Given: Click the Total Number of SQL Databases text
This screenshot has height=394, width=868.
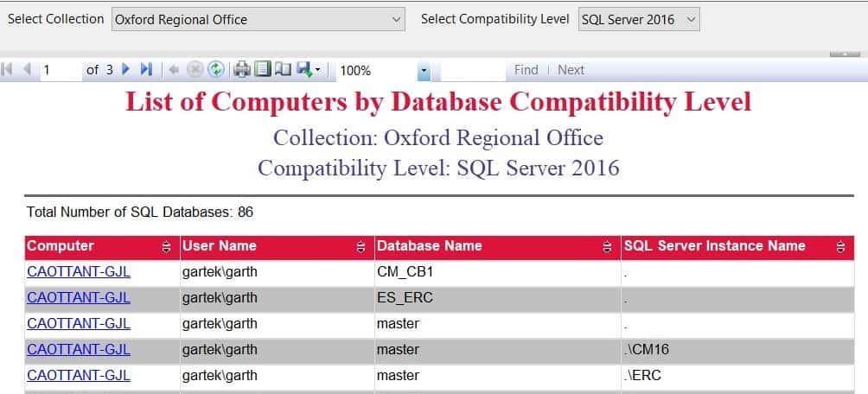Looking at the screenshot, I should [140, 212].
